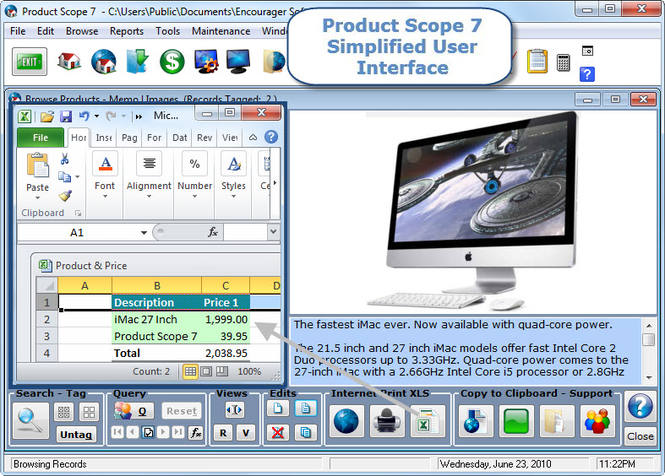This screenshot has width=665, height=476.
Task: Click the Untag button
Action: coord(76,434)
